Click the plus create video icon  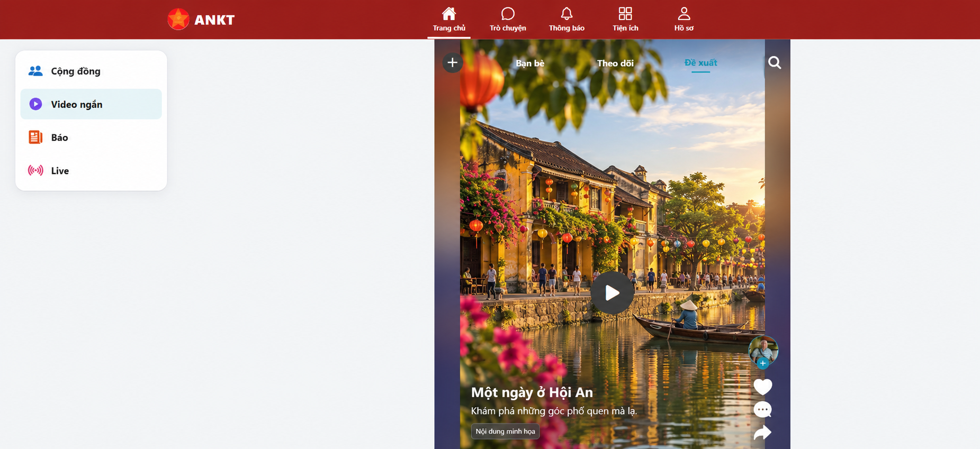(x=452, y=63)
